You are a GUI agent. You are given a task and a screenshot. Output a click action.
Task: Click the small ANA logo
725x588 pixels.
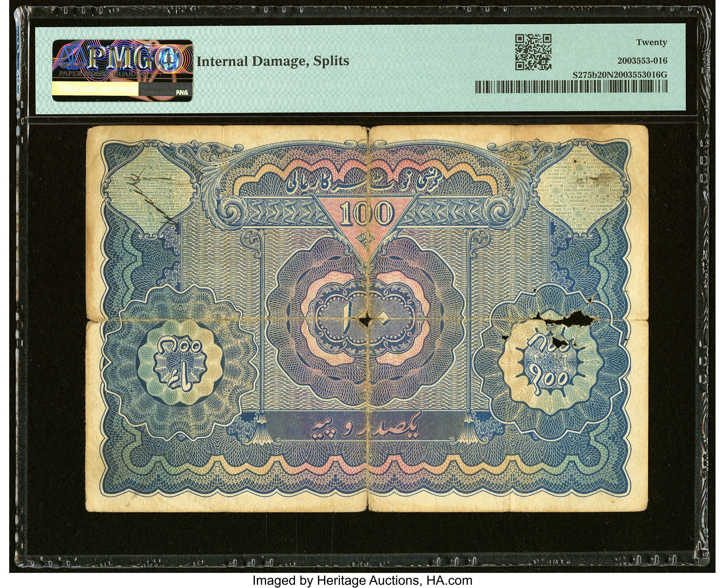click(x=182, y=92)
